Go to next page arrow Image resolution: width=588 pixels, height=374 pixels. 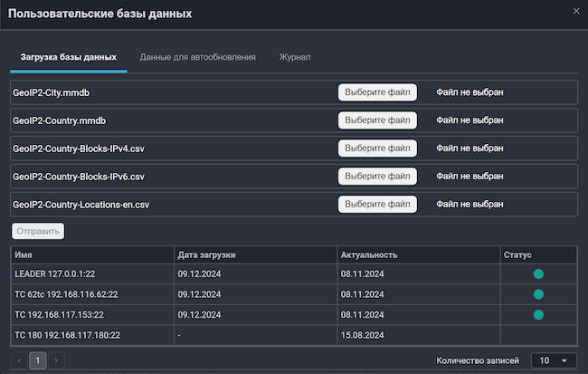56,360
